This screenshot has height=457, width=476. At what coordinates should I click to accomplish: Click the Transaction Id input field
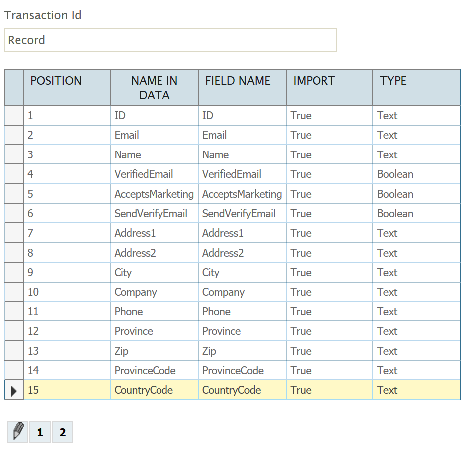(x=170, y=40)
